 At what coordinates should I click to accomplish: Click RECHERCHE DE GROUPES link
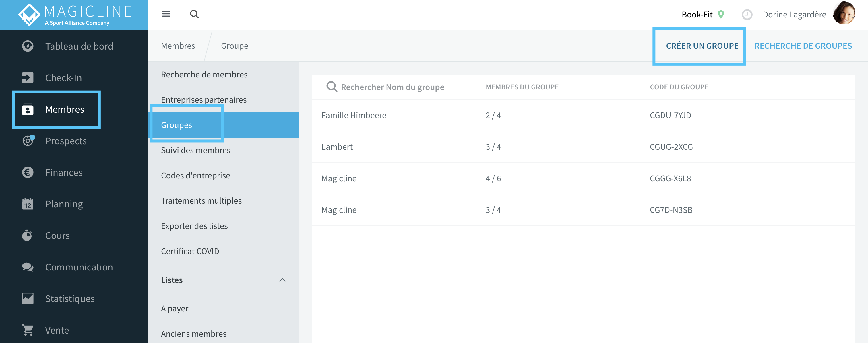pos(803,46)
